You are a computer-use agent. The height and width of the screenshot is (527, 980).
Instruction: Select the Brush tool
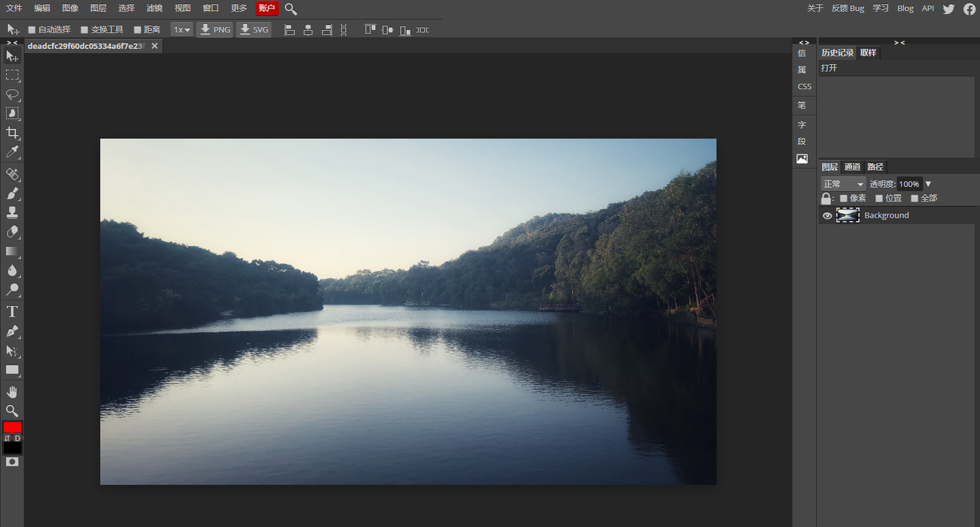click(12, 193)
